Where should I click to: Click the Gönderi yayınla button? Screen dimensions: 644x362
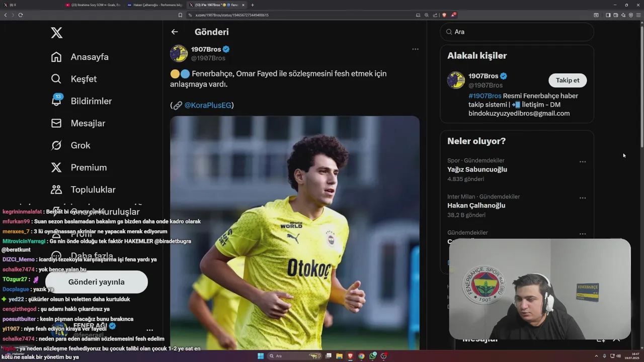pyautogui.click(x=97, y=282)
